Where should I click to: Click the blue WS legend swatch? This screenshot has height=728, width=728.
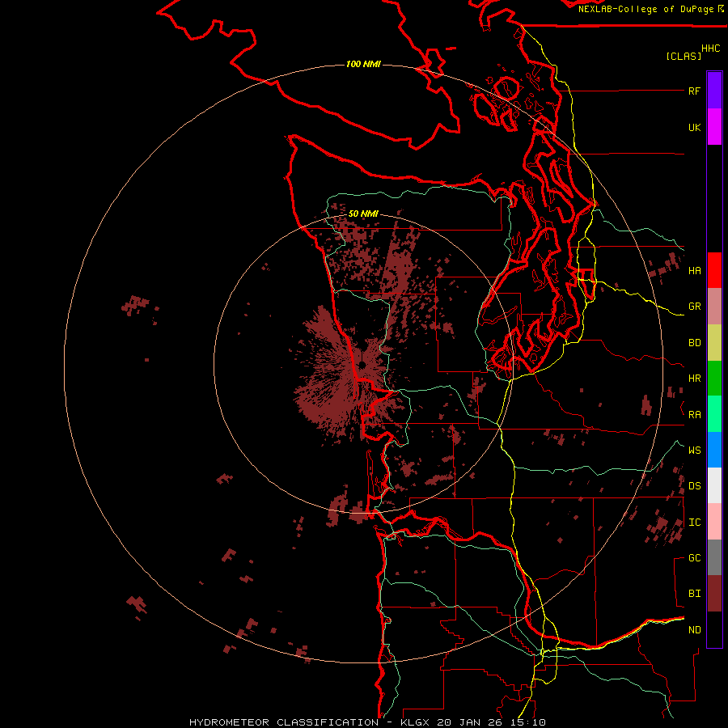[x=714, y=450]
